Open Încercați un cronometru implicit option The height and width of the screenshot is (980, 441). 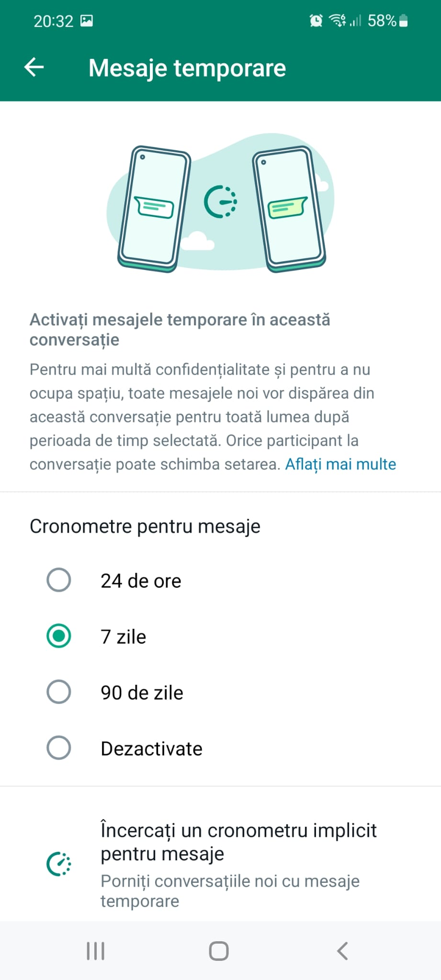coord(238,842)
